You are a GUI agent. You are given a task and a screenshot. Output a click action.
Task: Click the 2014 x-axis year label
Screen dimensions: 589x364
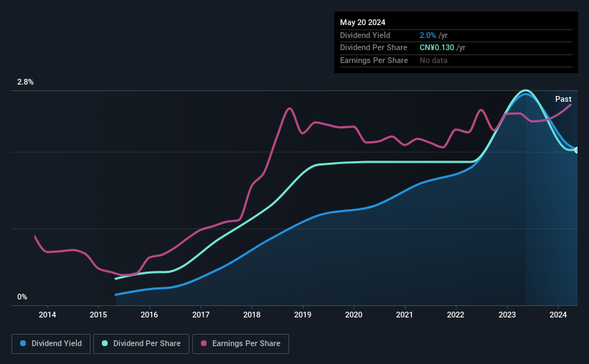pos(47,315)
